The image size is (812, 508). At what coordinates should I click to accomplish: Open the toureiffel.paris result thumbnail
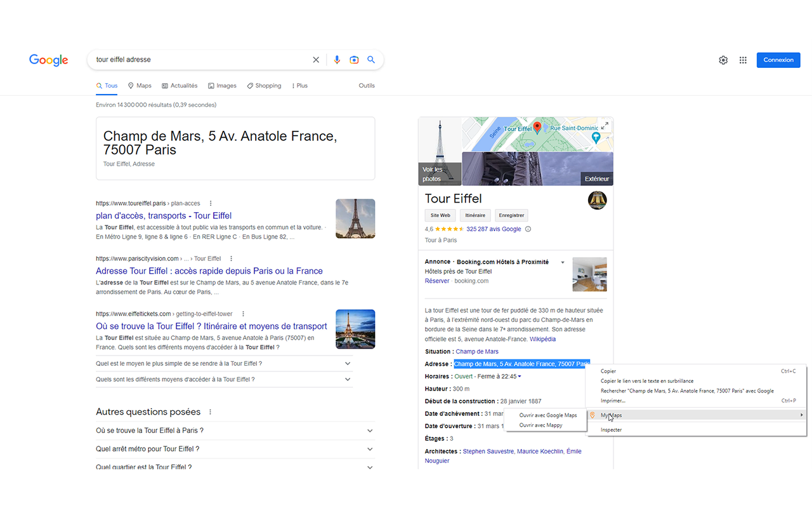[355, 219]
